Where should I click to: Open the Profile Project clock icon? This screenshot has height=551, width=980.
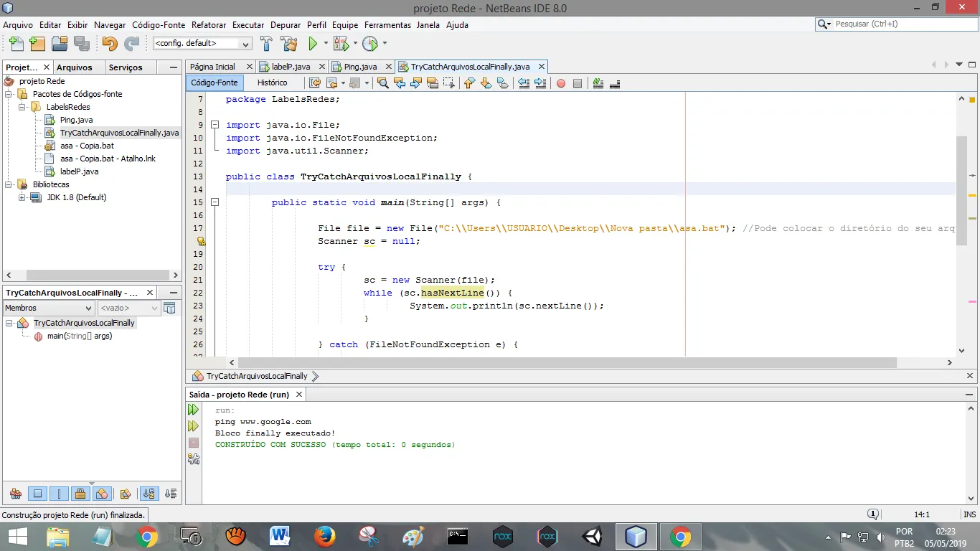click(370, 44)
